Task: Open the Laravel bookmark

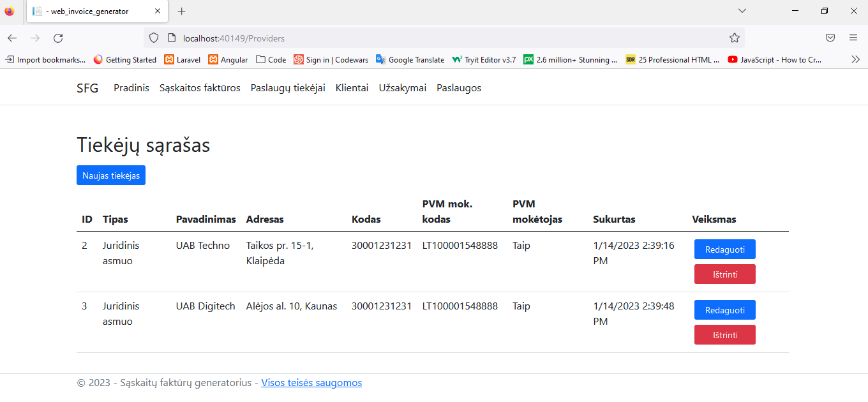Action: pos(182,59)
